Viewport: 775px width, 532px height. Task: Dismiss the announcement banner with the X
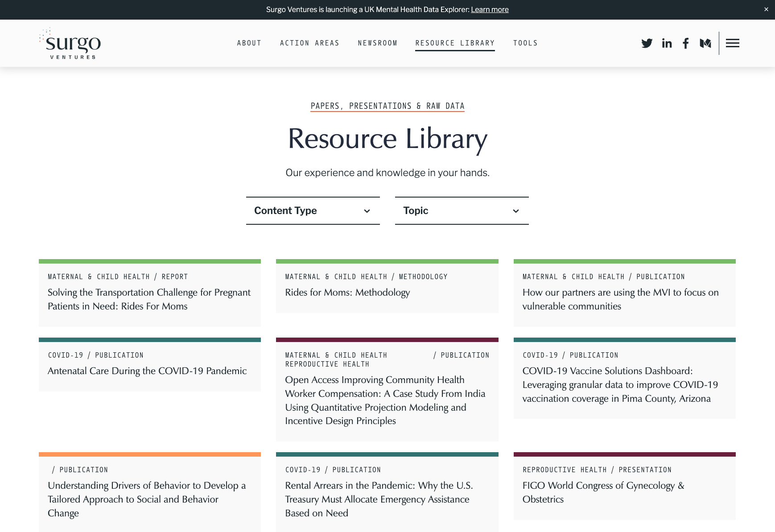coord(766,9)
